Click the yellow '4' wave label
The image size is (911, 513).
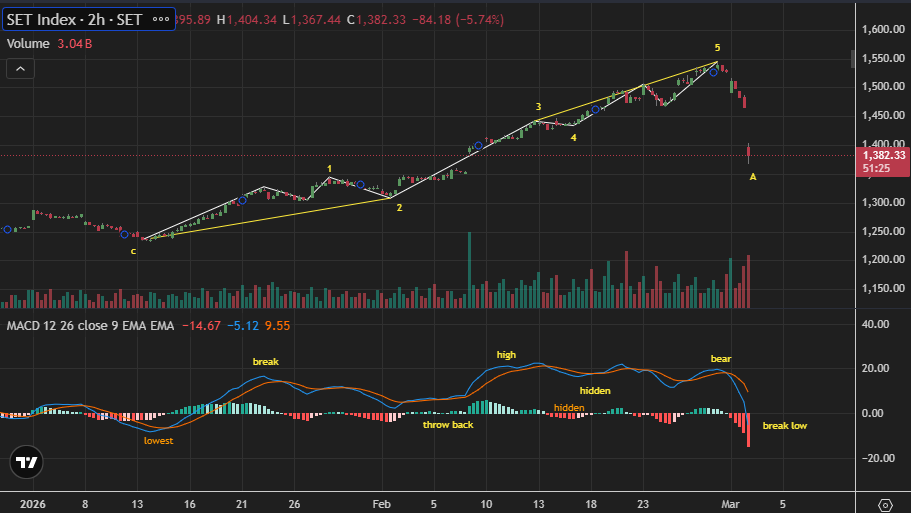click(573, 138)
